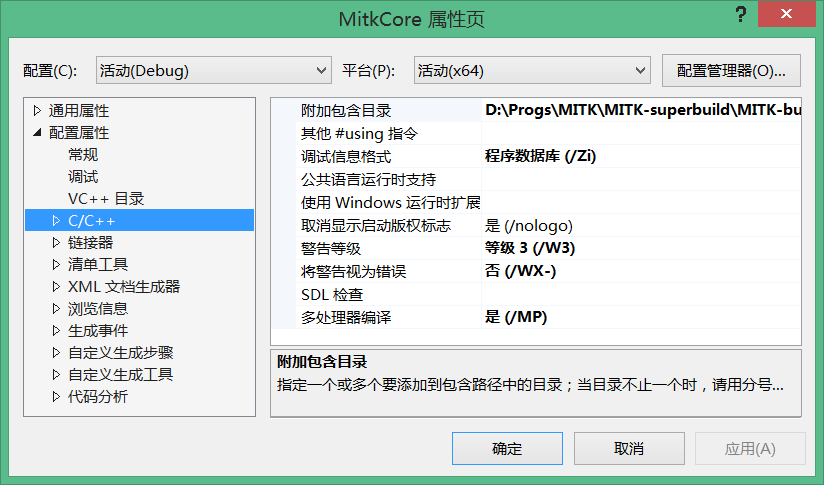Screen dimensions: 824x485
Task: Select the 自定义生成工具 tree item label
Action: (120, 375)
